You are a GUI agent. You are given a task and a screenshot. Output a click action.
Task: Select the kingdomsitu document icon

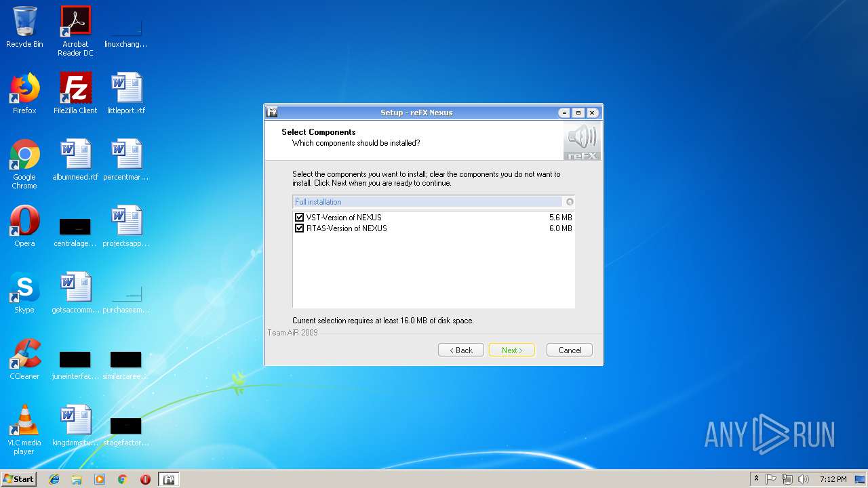click(x=75, y=426)
